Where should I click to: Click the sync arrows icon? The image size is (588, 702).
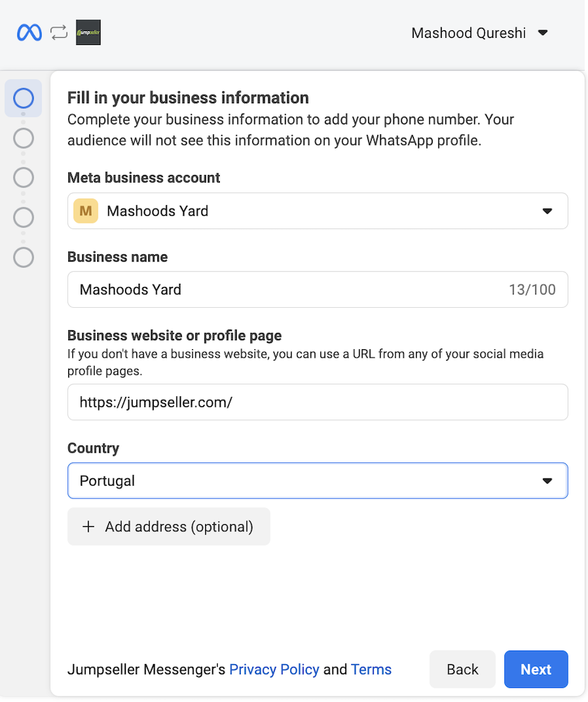point(59,33)
